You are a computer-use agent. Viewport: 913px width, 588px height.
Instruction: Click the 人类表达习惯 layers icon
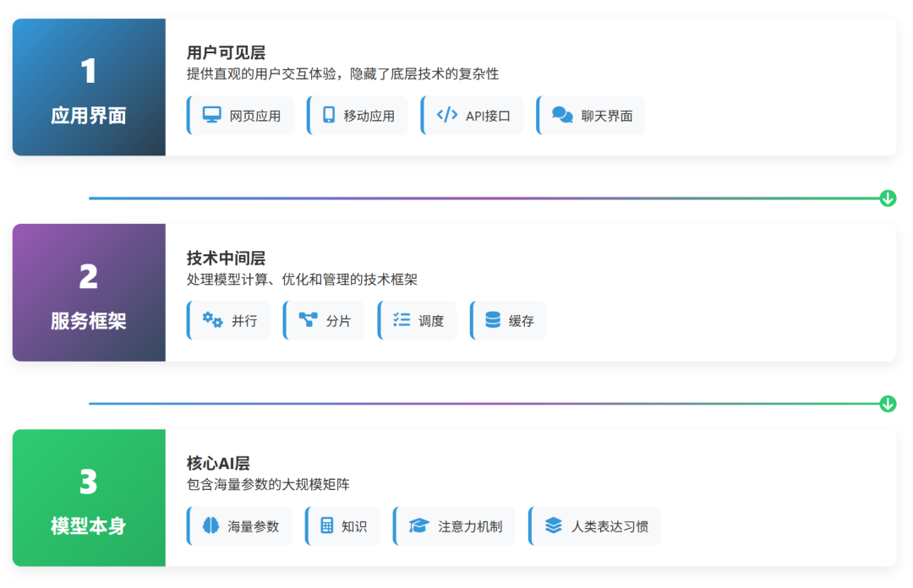[x=553, y=525]
